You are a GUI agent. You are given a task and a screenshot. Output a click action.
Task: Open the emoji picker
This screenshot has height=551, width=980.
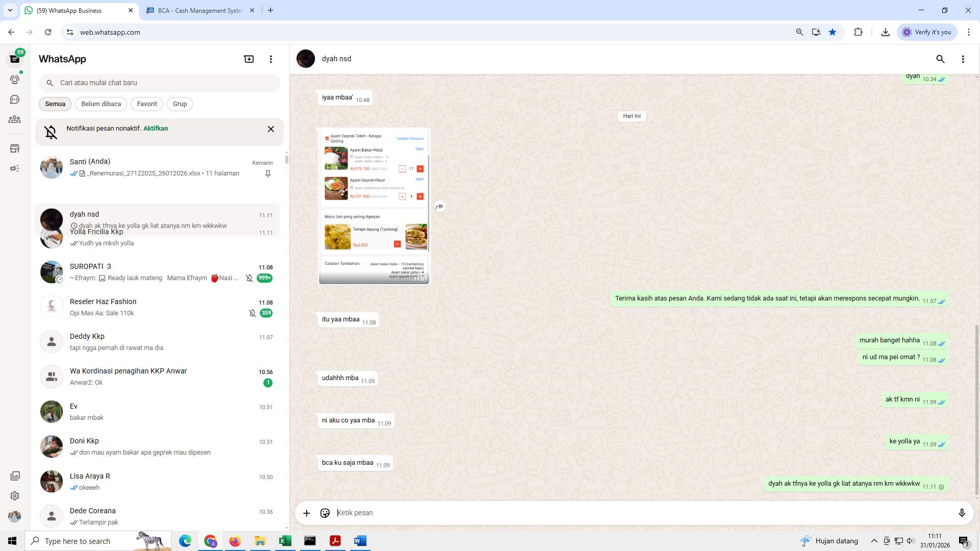point(325,513)
